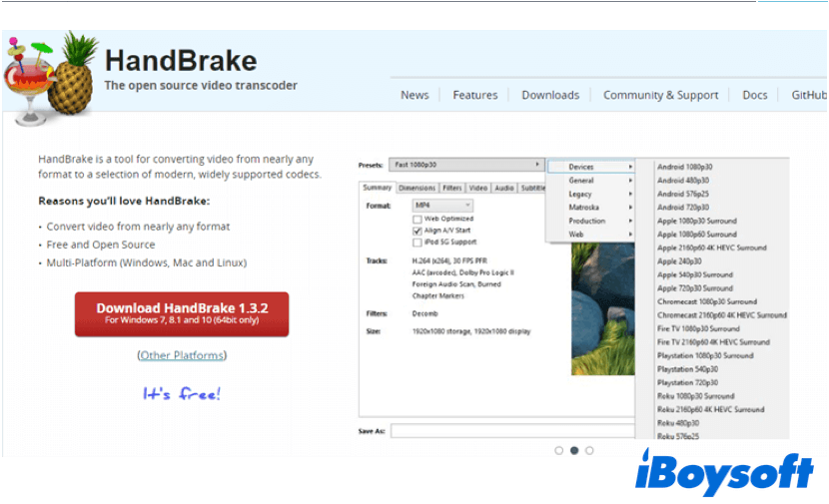Toggle the iPod 5G Support checkbox
The width and height of the screenshot is (829, 504).
tap(417, 242)
